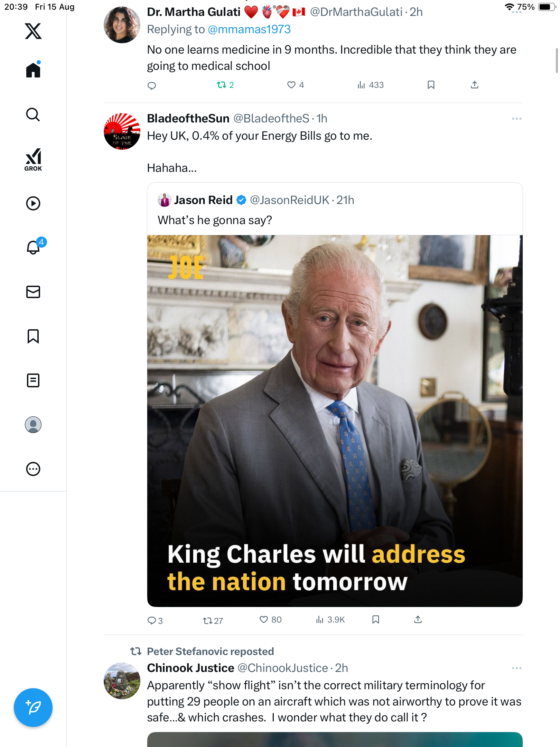This screenshot has height=747, width=560.
Task: Open the @mmamas1973 mention link
Action: point(249,29)
